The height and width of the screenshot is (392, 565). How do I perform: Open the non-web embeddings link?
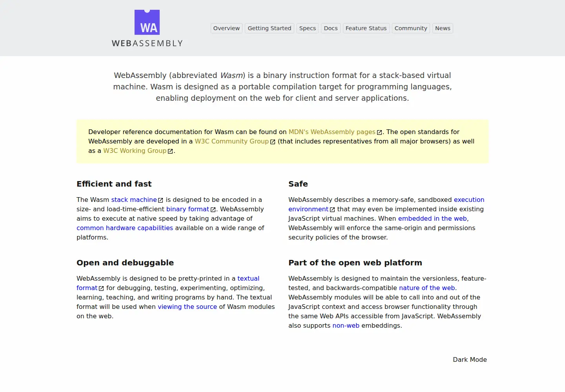click(x=346, y=325)
